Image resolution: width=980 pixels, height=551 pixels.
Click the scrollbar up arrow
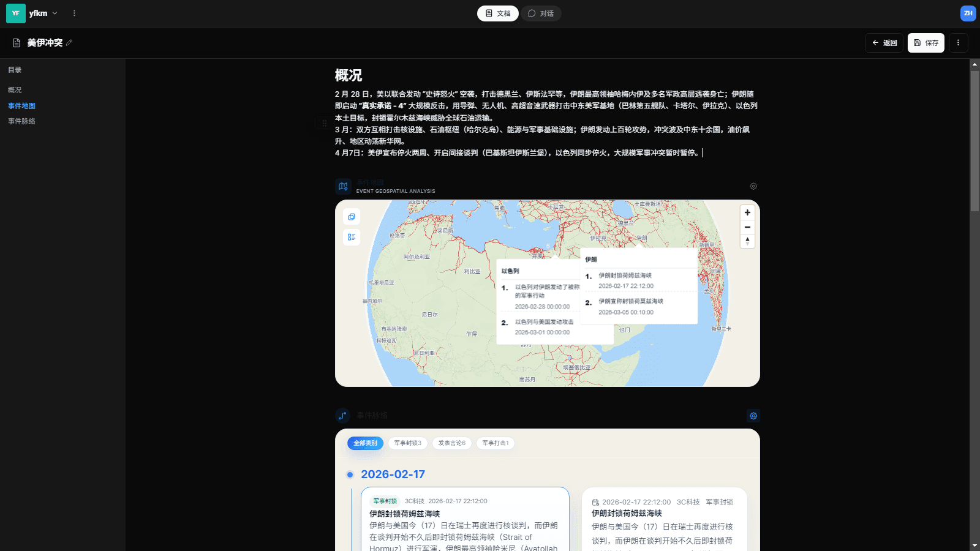tap(974, 64)
